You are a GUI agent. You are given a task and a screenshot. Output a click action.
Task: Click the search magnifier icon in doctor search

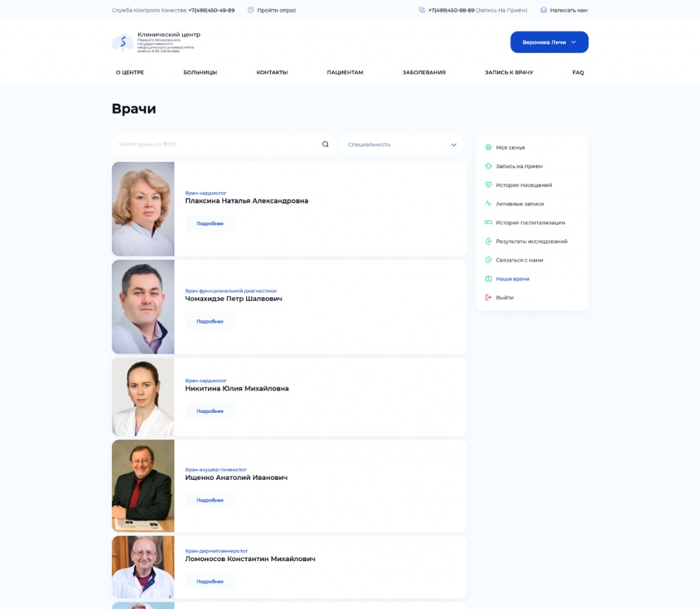(325, 144)
